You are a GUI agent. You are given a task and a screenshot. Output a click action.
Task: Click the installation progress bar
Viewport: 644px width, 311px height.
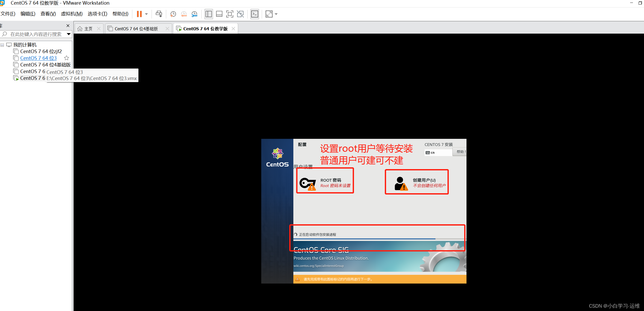pos(380,239)
